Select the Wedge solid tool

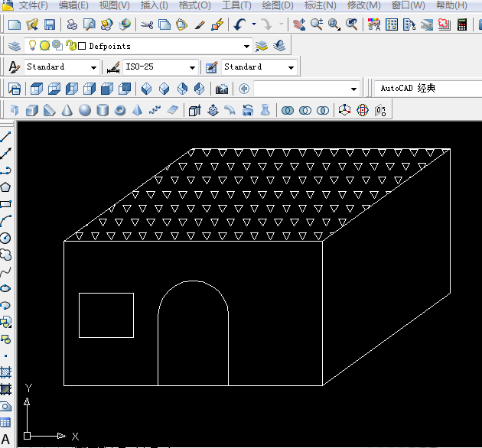pos(49,110)
